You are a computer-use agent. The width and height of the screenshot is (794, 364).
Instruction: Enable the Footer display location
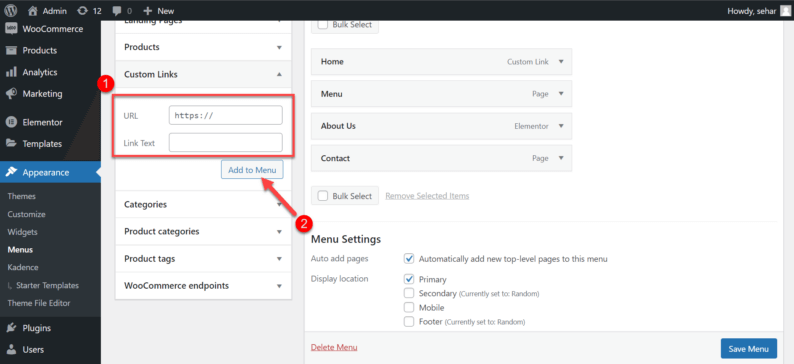point(409,321)
